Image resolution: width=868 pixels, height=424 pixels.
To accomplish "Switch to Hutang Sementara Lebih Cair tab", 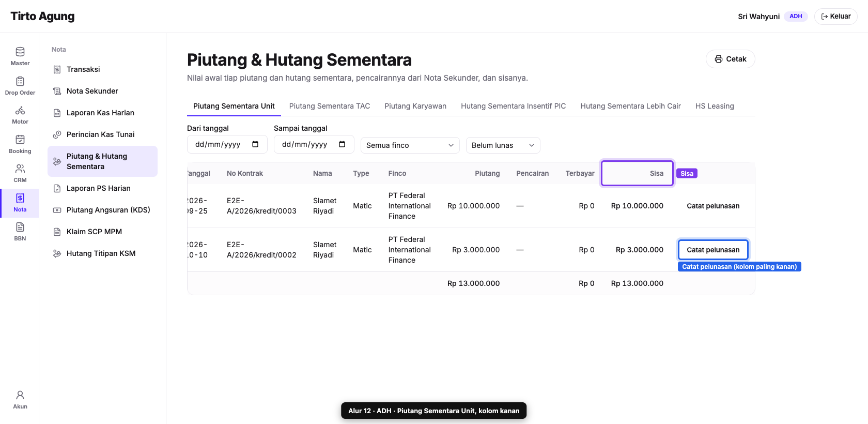I will [x=630, y=106].
